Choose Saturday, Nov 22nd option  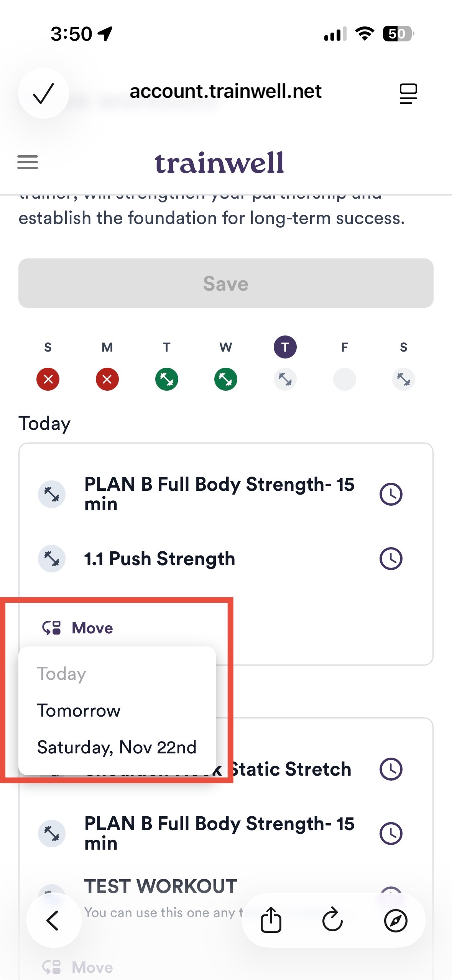click(117, 747)
